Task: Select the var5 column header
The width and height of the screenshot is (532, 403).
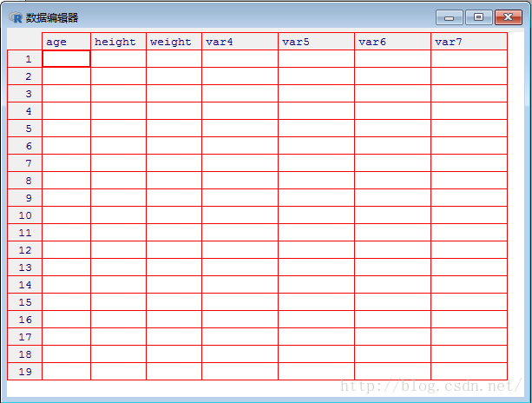Action: pos(316,42)
